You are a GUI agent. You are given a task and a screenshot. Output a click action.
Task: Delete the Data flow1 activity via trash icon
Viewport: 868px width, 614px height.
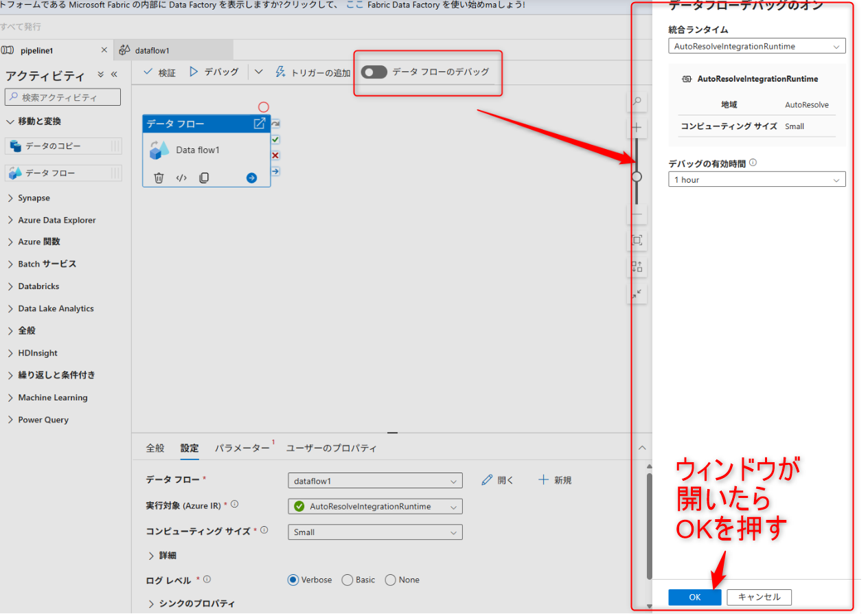(159, 177)
